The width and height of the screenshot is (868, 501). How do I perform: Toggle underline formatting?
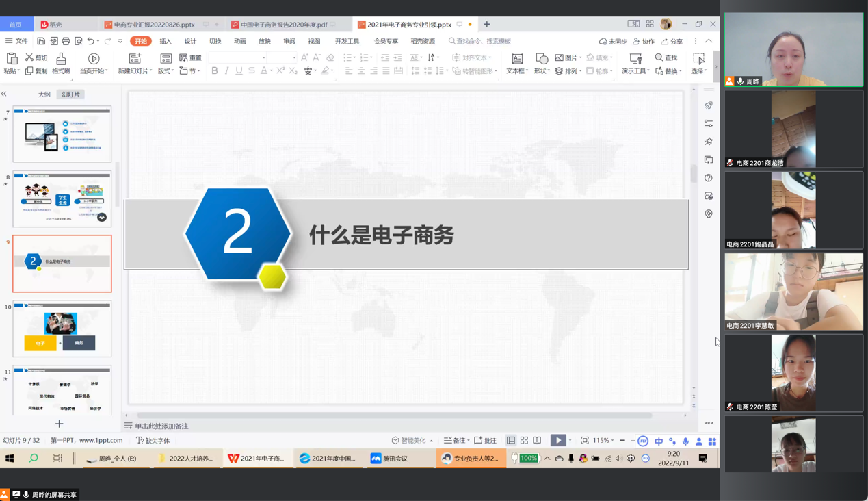tap(239, 70)
